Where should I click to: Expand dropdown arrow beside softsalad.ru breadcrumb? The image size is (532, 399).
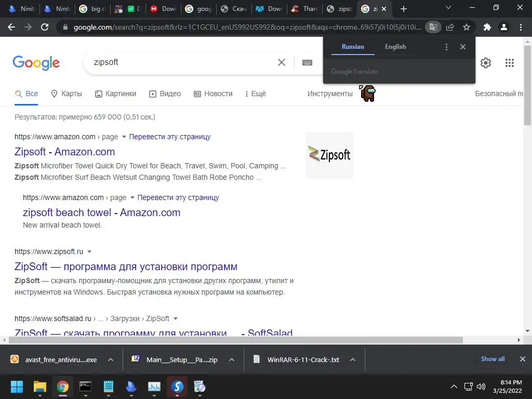[x=176, y=318]
